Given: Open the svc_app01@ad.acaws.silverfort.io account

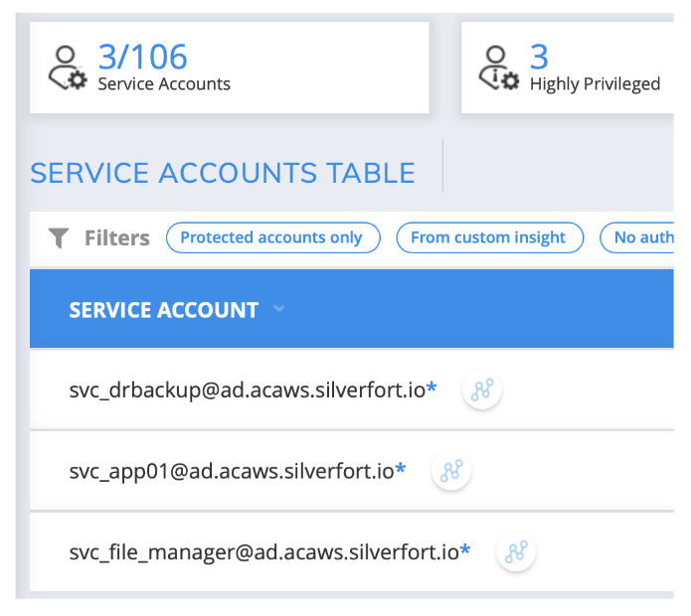Looking at the screenshot, I should tap(232, 471).
